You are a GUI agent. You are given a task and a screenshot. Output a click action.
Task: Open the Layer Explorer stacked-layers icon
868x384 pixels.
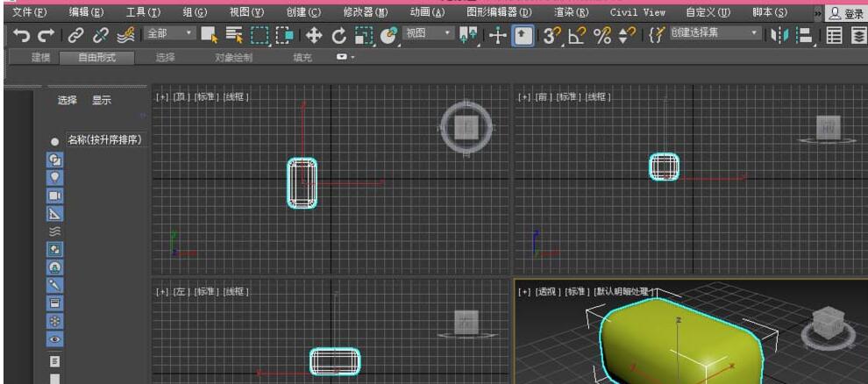(x=858, y=36)
